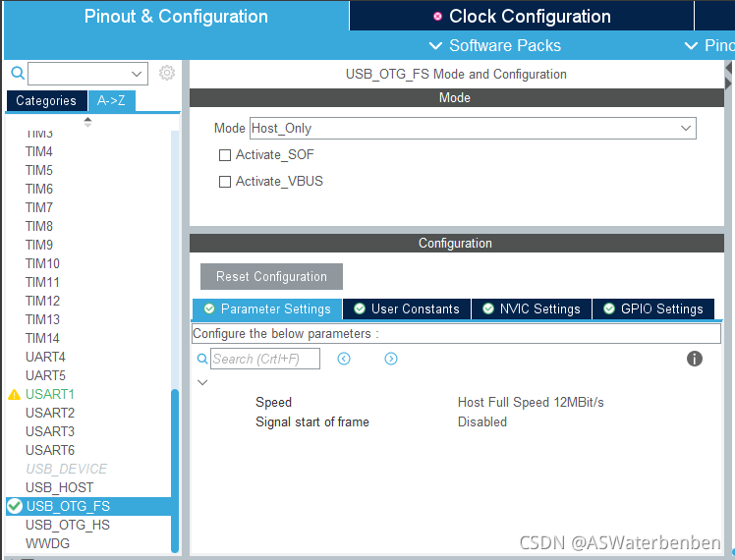This screenshot has width=735, height=560.
Task: Expand the Software Packs menu
Action: click(495, 45)
